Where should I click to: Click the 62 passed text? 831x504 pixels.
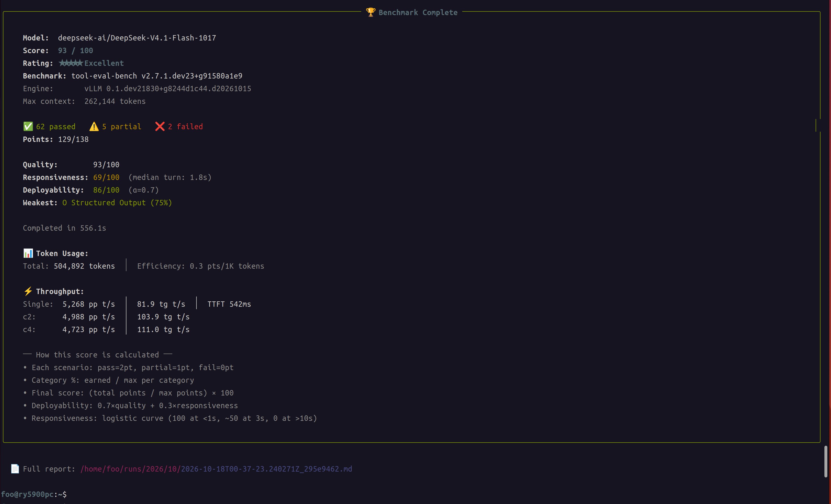pos(56,127)
